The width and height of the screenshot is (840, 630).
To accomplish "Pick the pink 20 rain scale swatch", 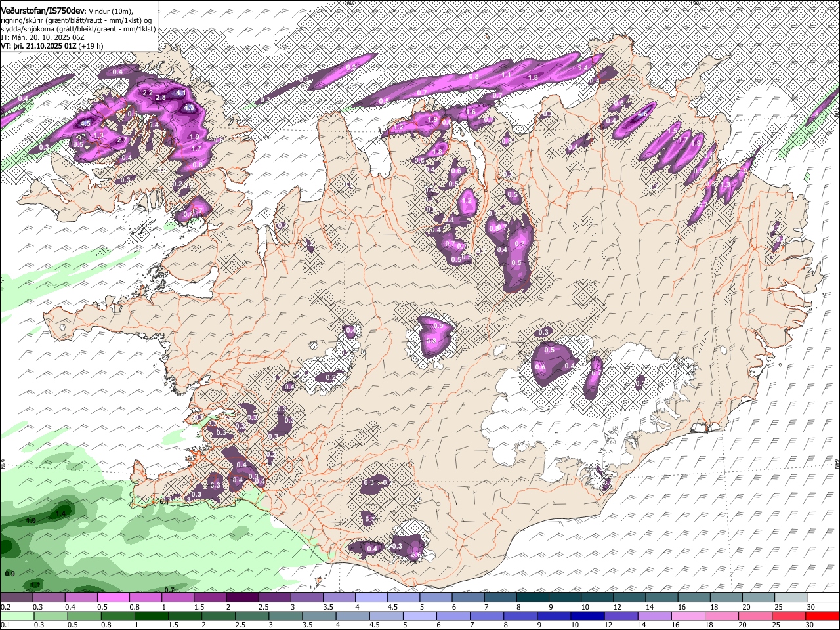I will point(755,616).
